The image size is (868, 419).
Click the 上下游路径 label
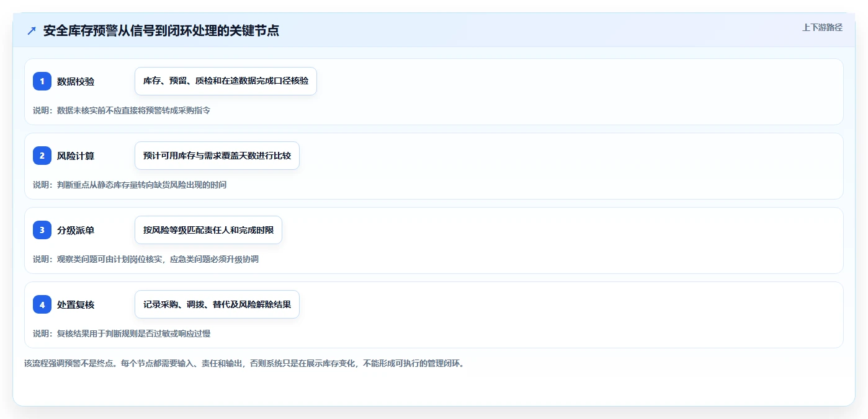(x=822, y=27)
